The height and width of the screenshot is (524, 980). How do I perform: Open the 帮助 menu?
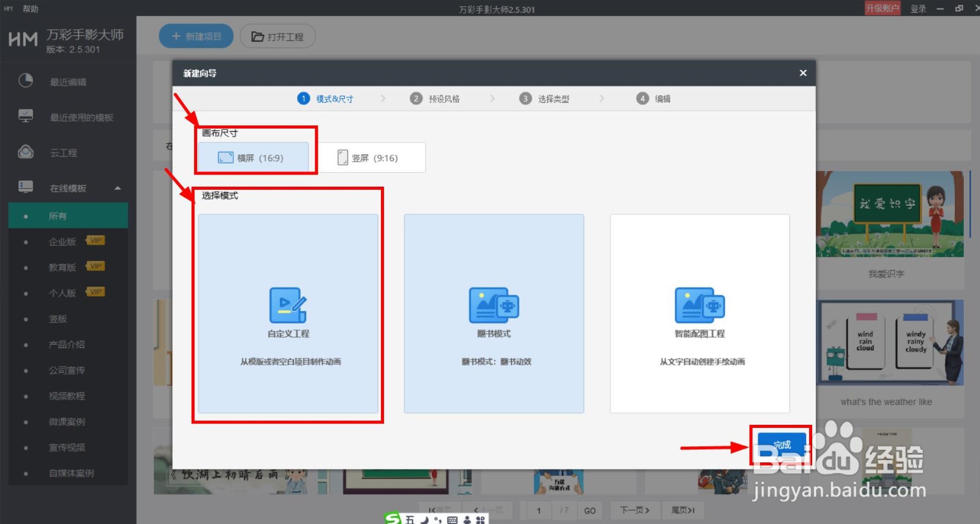[30, 9]
